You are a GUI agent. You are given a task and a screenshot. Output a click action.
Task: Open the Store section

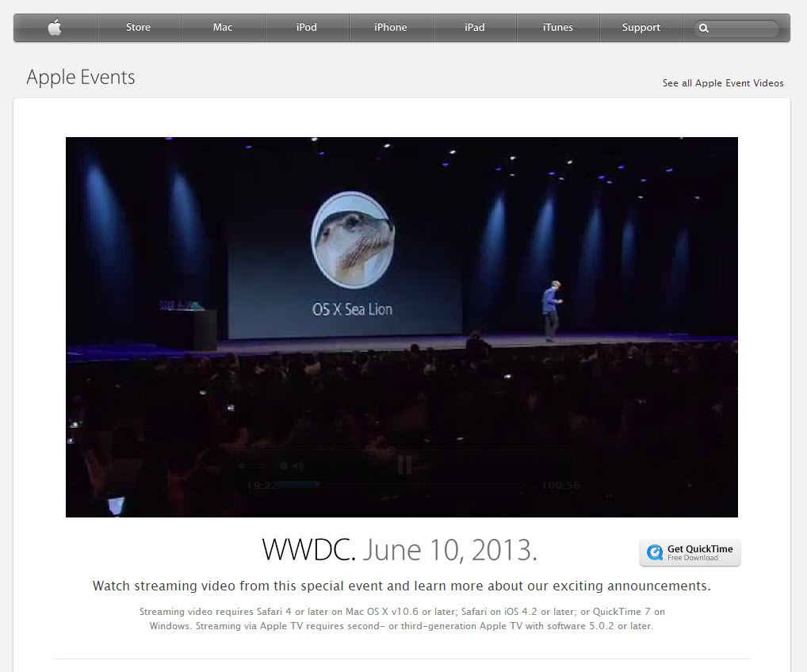tap(139, 27)
